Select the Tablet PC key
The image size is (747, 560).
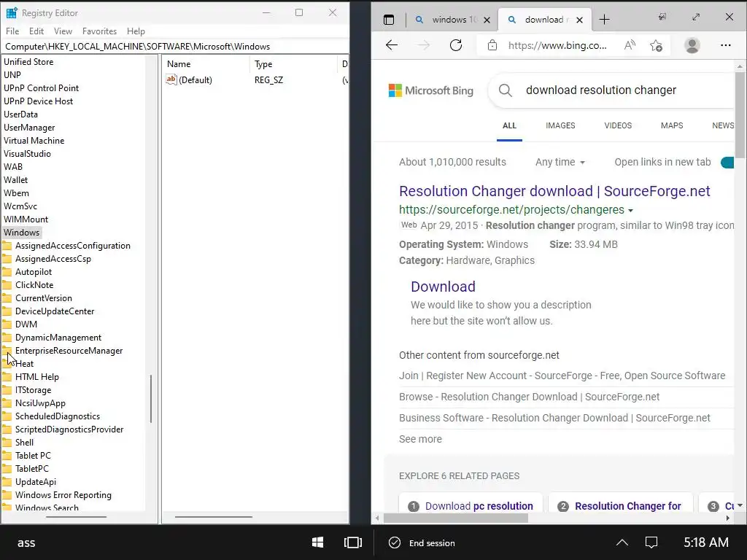(x=32, y=455)
